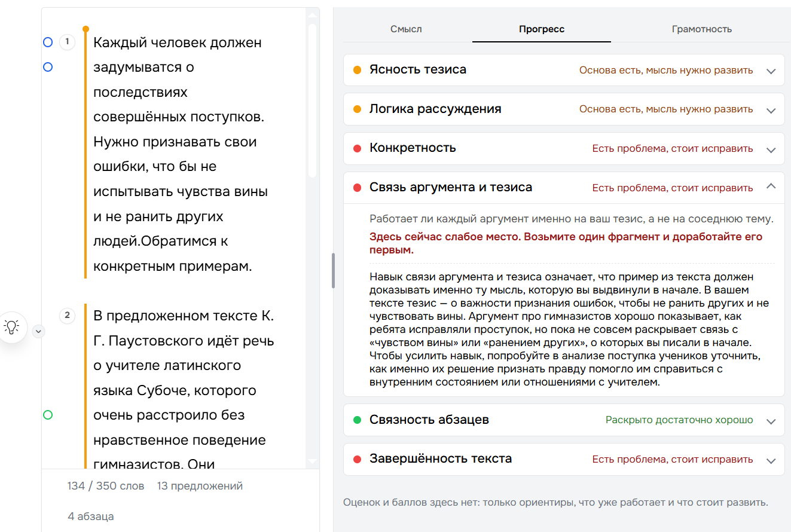The image size is (791, 532).
Task: Click the '134 / 350 слов' word counter
Action: pyautogui.click(x=106, y=486)
